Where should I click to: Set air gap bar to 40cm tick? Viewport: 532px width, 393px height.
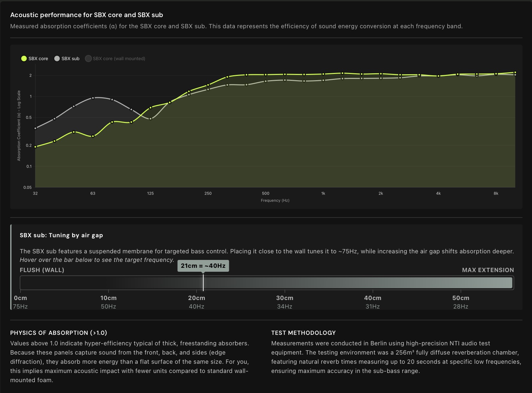click(373, 283)
